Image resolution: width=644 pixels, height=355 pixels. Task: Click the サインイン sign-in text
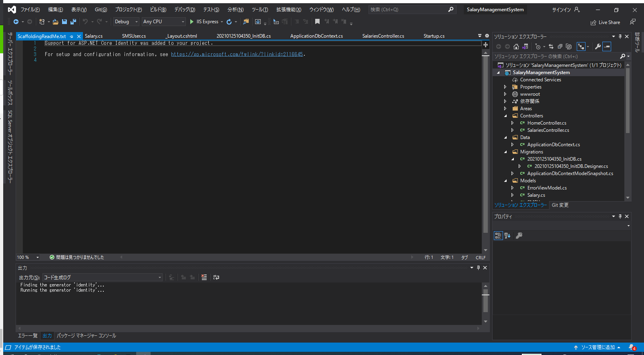pos(561,10)
